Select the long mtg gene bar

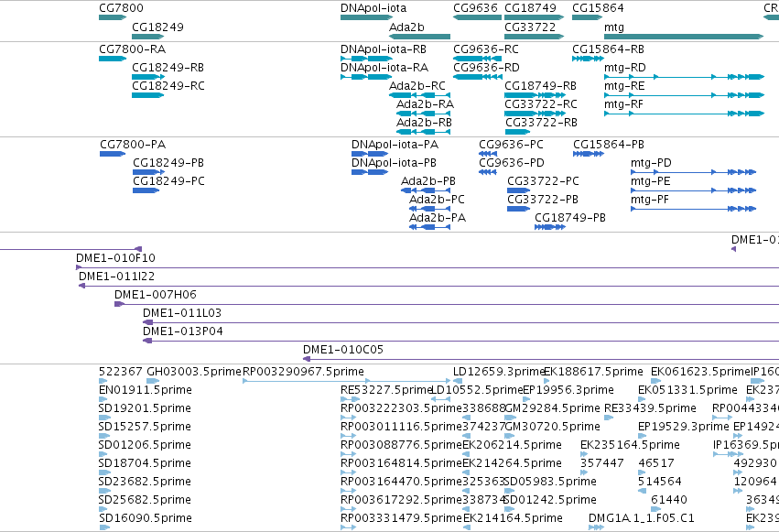684,37
